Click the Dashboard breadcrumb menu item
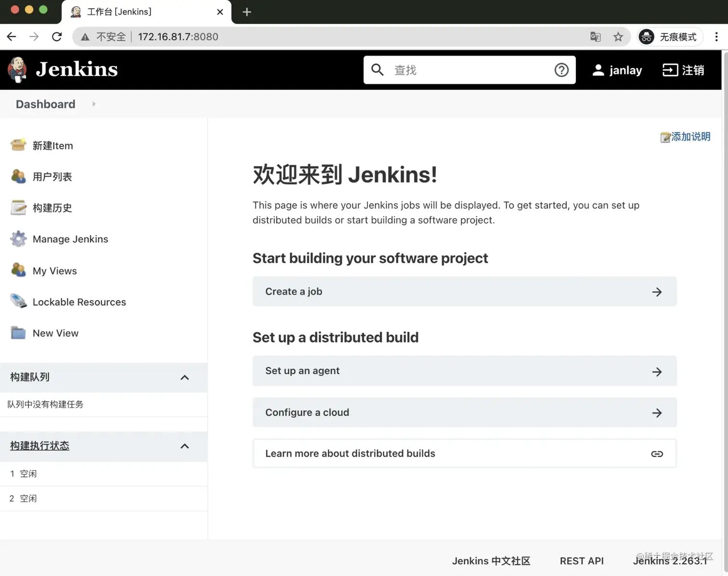The height and width of the screenshot is (576, 728). click(x=45, y=104)
